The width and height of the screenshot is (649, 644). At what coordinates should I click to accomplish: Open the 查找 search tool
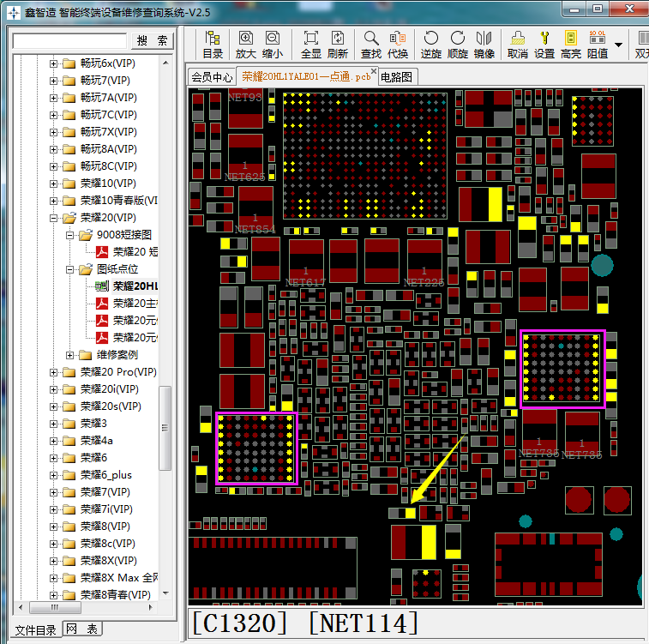click(371, 45)
